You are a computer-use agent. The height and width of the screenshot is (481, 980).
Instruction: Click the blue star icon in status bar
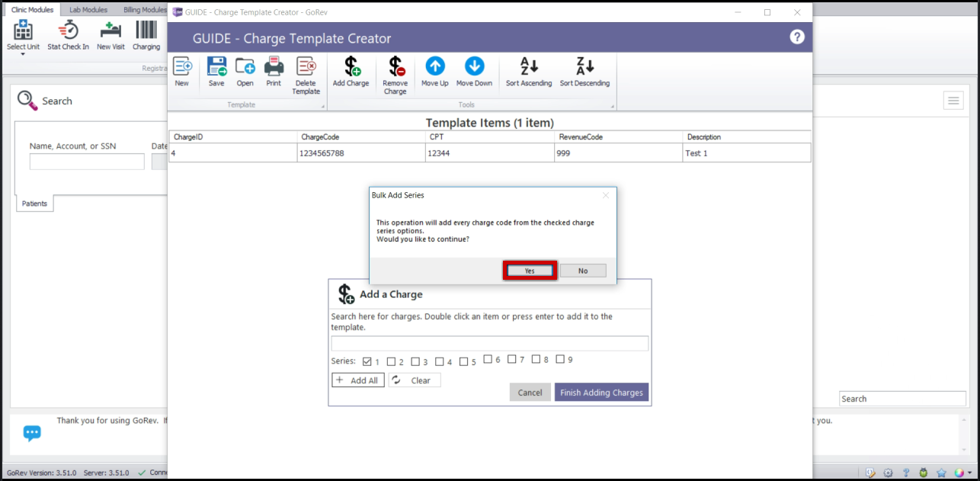(941, 473)
